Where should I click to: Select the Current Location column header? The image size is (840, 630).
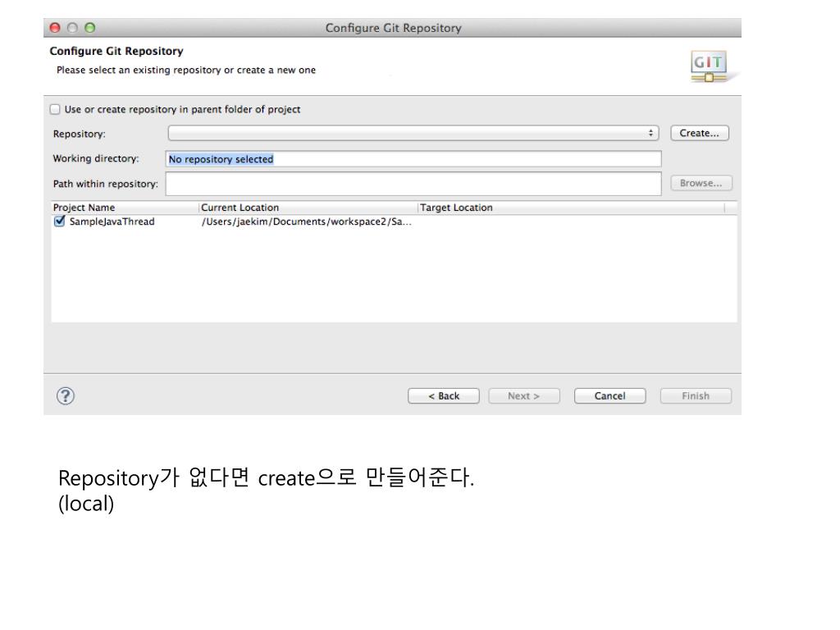point(308,208)
